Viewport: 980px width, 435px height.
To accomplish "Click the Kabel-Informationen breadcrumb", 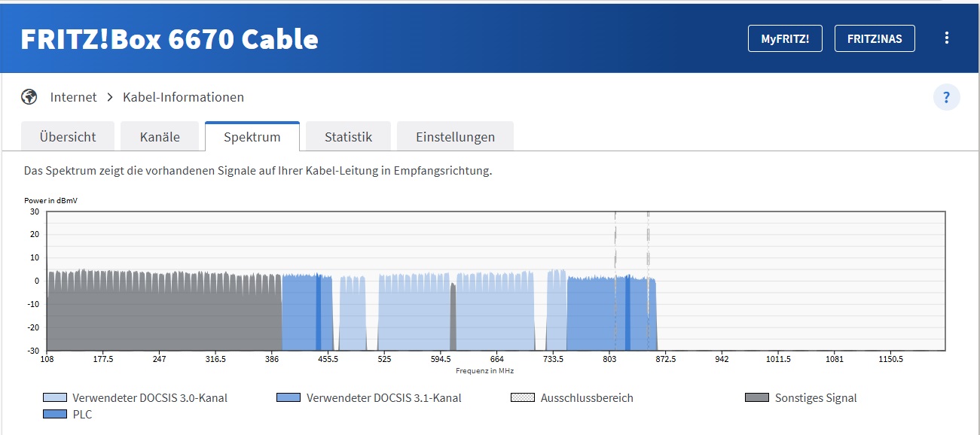I will pyautogui.click(x=183, y=97).
